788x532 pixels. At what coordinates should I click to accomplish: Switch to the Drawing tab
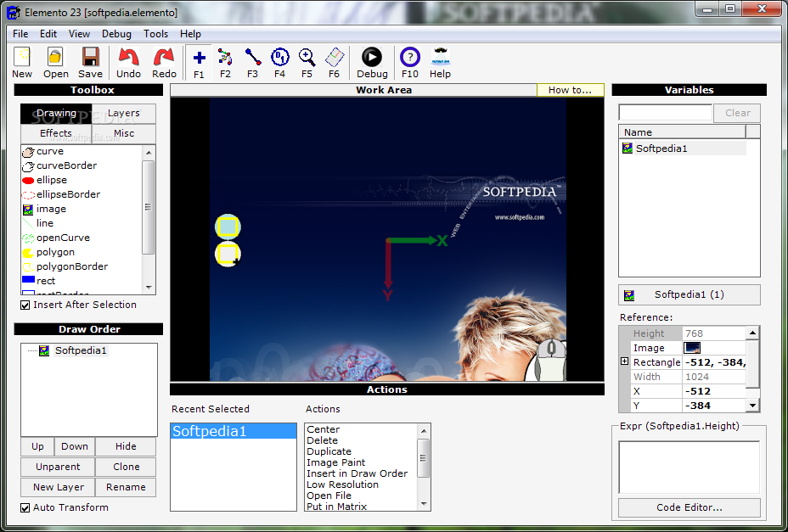tap(56, 114)
